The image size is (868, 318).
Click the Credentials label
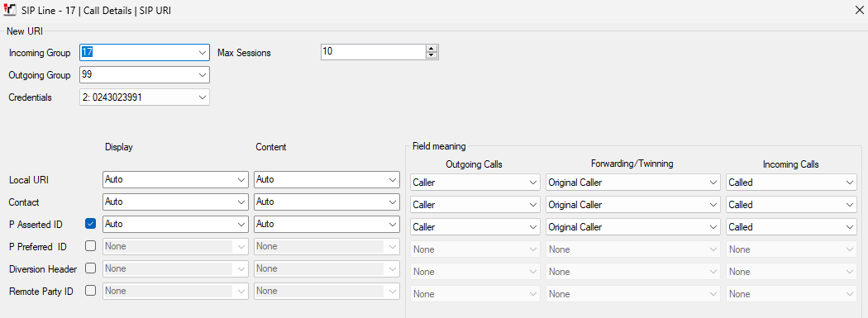click(x=31, y=97)
